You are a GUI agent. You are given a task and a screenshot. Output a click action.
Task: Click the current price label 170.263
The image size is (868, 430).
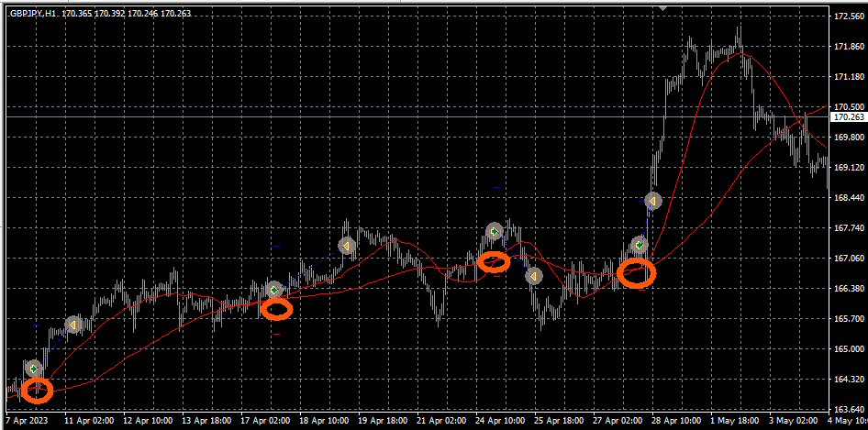tap(846, 117)
